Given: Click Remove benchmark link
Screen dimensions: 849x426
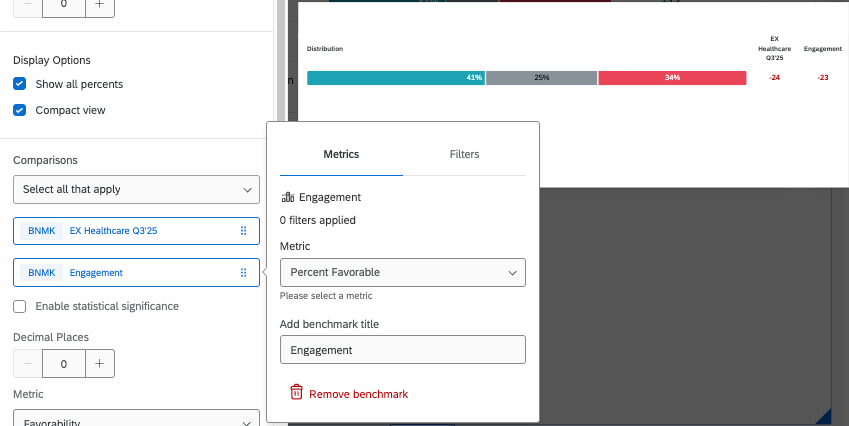Looking at the screenshot, I should tap(358, 394).
